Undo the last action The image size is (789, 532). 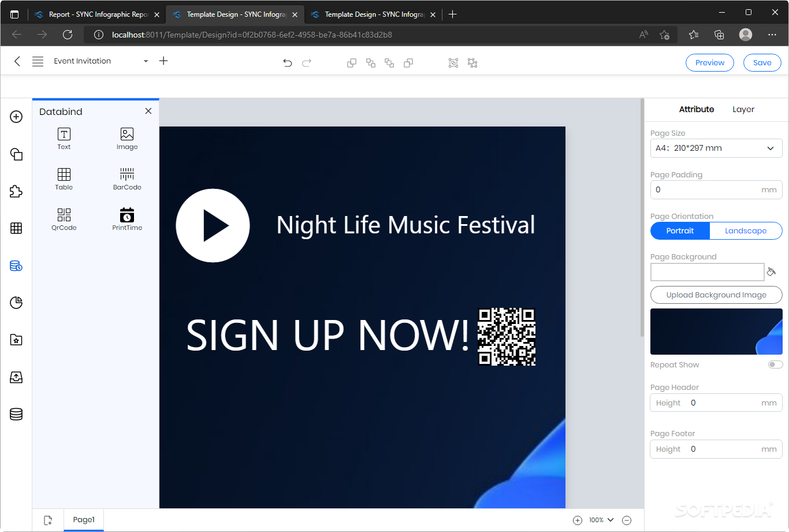pyautogui.click(x=288, y=63)
